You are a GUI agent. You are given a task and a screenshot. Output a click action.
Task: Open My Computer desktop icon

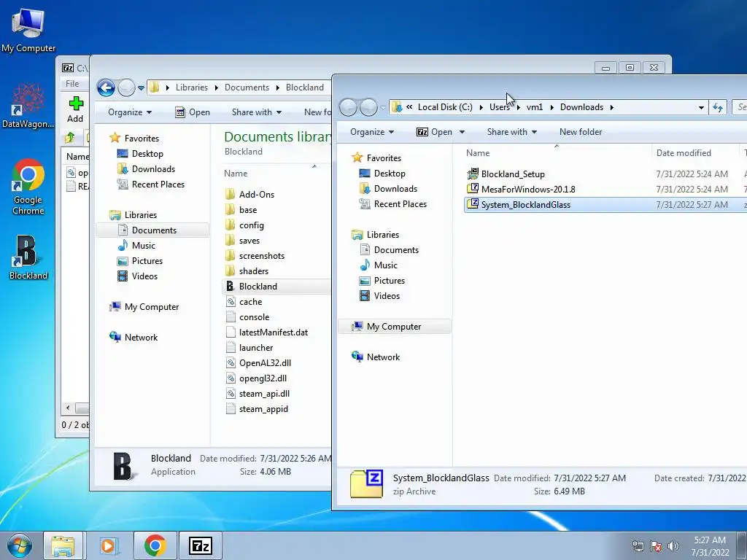pyautogui.click(x=28, y=31)
